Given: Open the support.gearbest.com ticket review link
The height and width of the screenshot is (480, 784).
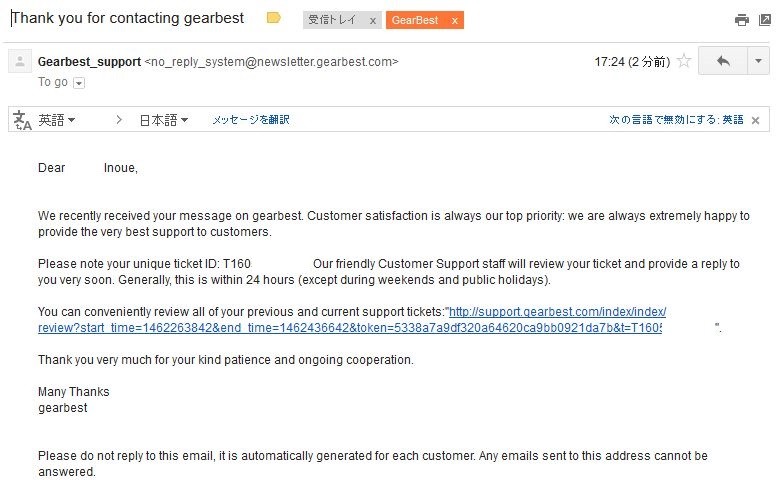Looking at the screenshot, I should 352,320.
